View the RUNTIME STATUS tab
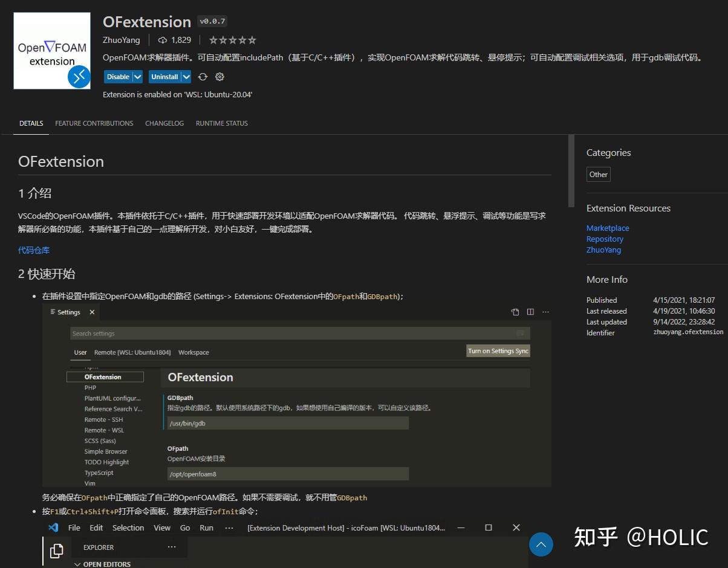The height and width of the screenshot is (568, 728). [x=221, y=123]
